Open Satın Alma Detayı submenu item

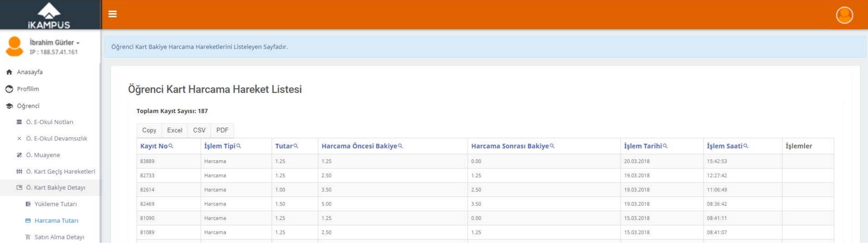[59, 237]
